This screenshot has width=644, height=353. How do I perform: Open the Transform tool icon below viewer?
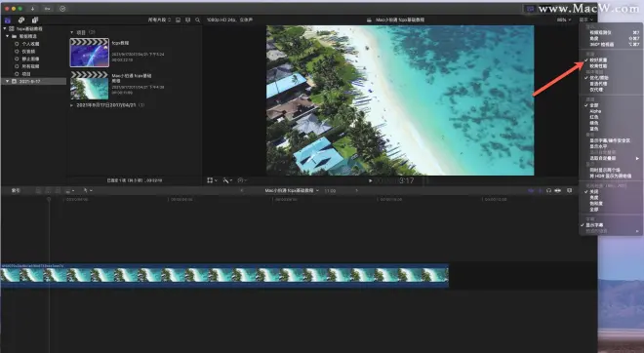212,180
